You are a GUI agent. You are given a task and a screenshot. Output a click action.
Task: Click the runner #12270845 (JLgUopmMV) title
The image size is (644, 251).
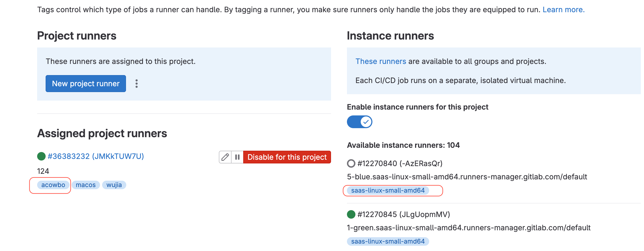coord(404,214)
